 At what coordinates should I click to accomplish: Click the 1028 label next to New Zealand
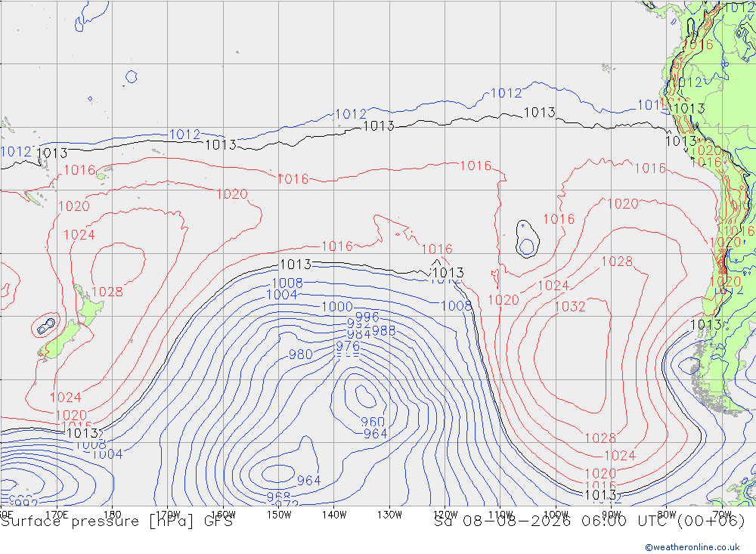click(x=107, y=292)
